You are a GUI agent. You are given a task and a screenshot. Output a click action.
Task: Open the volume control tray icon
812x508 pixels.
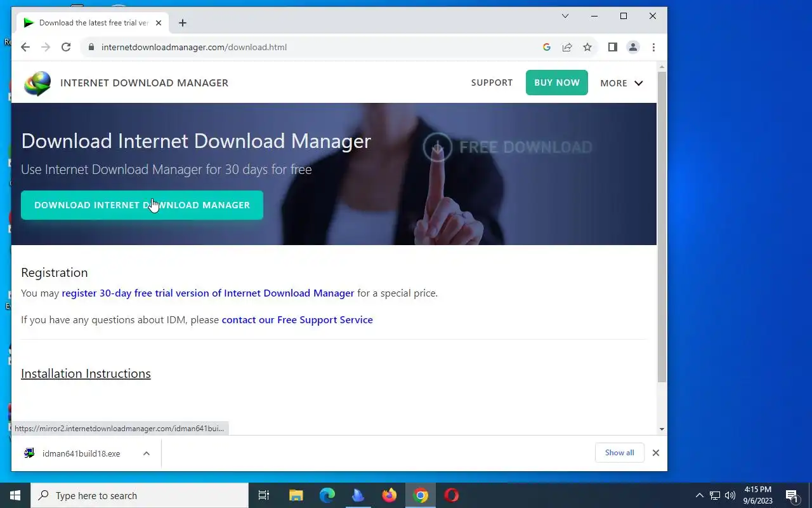click(730, 495)
